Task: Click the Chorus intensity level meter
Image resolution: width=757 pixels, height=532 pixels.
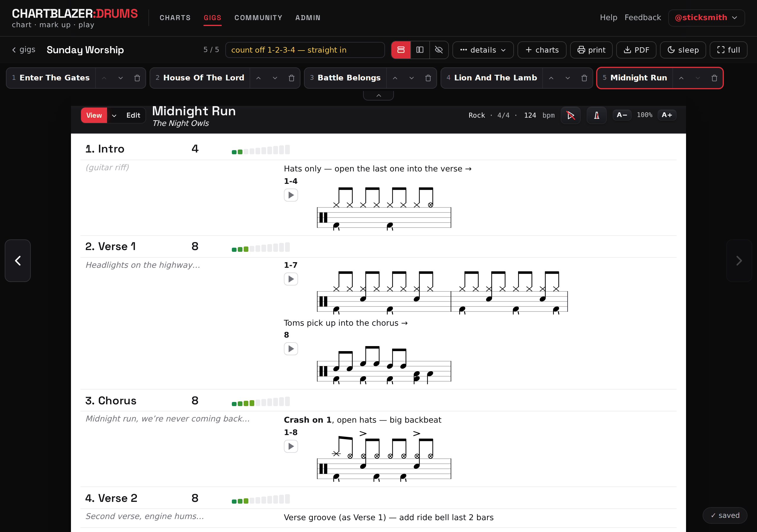Action: coord(261,401)
